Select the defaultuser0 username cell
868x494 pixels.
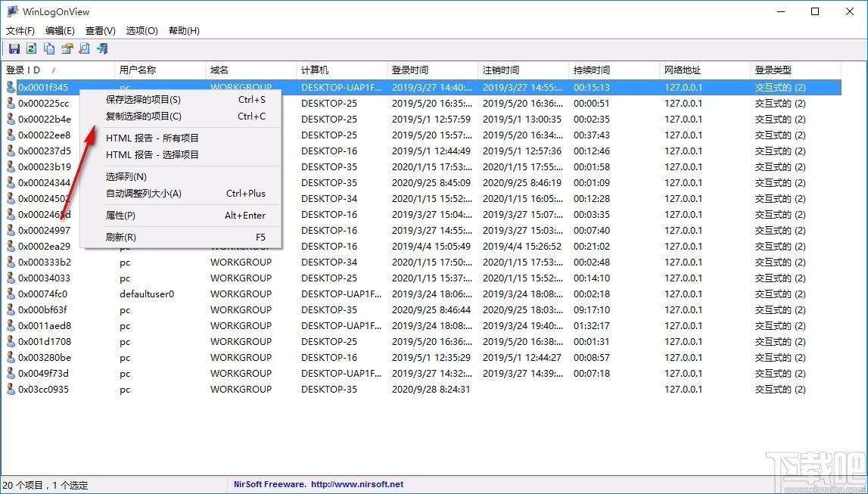(147, 294)
